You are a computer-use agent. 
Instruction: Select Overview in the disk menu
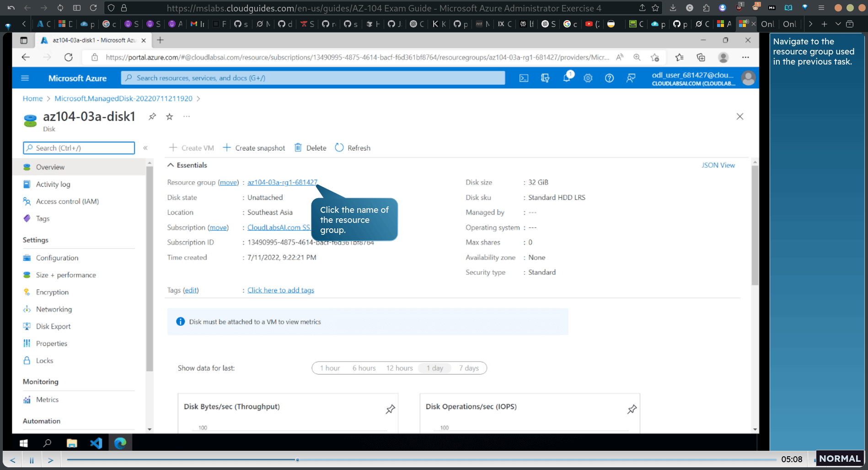79,167
